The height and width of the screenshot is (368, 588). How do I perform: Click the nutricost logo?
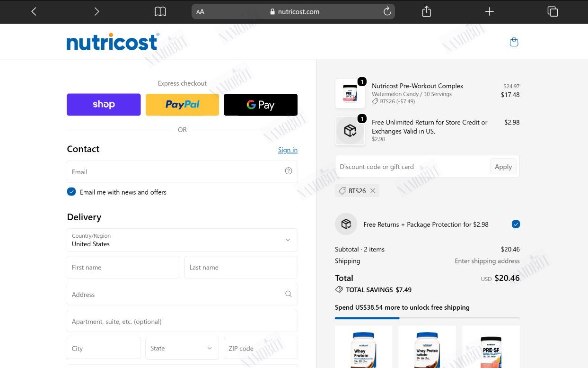point(113,42)
